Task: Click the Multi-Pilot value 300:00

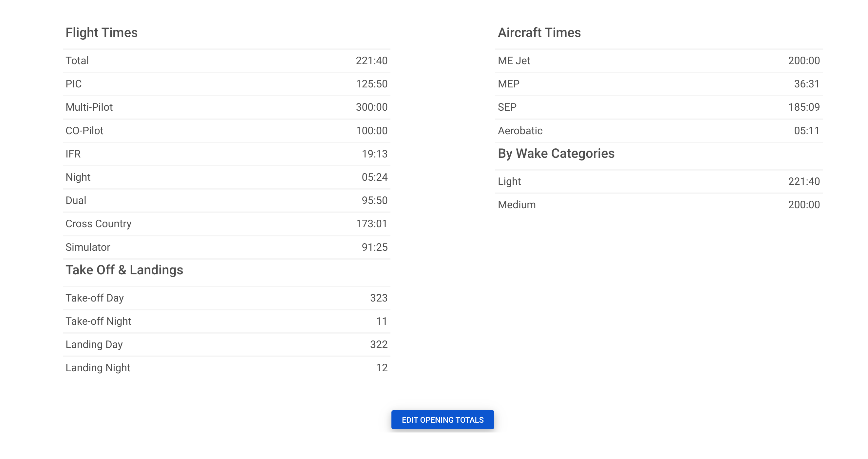Action: 372,107
